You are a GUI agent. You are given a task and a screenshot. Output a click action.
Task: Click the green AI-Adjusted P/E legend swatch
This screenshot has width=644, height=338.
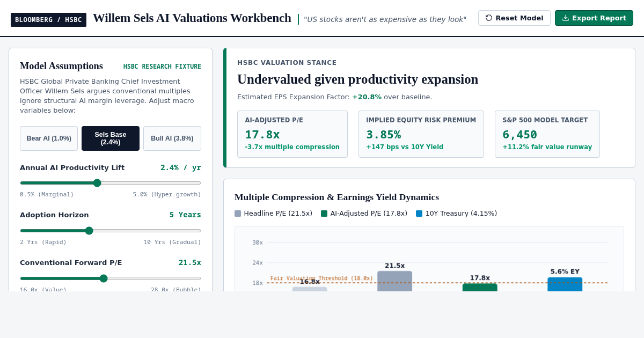[x=324, y=214]
